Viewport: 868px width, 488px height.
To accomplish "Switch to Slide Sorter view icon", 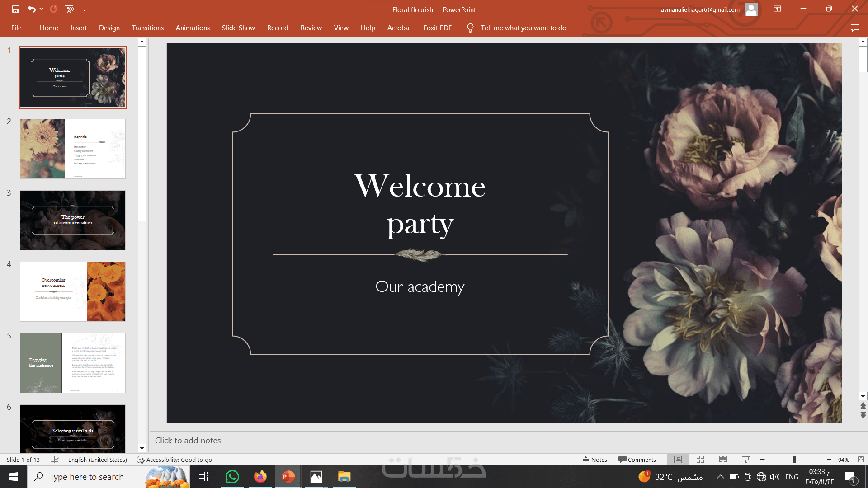I will [700, 460].
